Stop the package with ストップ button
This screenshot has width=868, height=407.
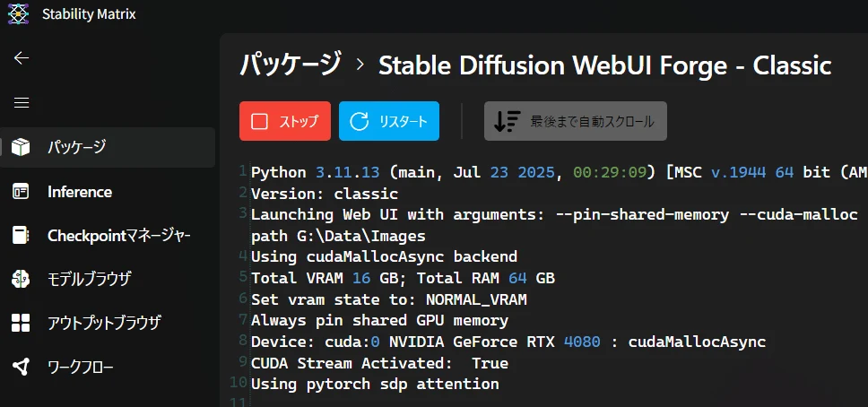[x=285, y=121]
